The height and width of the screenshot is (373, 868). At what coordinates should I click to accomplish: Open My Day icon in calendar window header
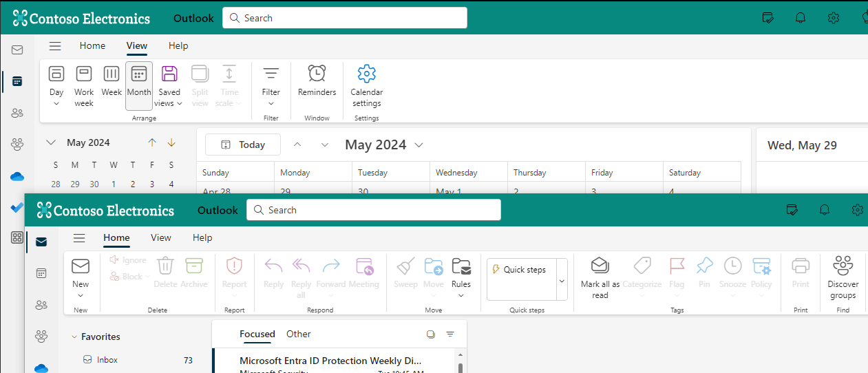click(768, 18)
